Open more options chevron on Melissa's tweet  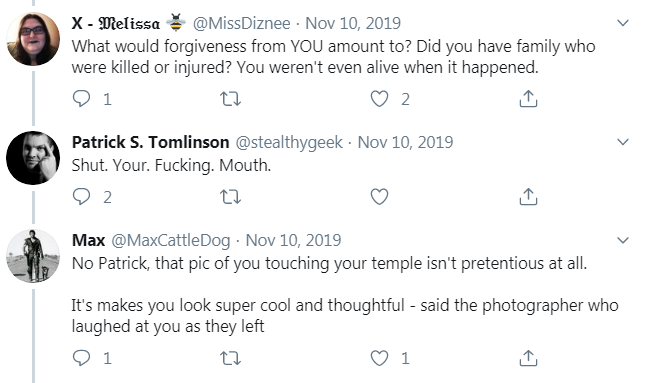coord(623,23)
